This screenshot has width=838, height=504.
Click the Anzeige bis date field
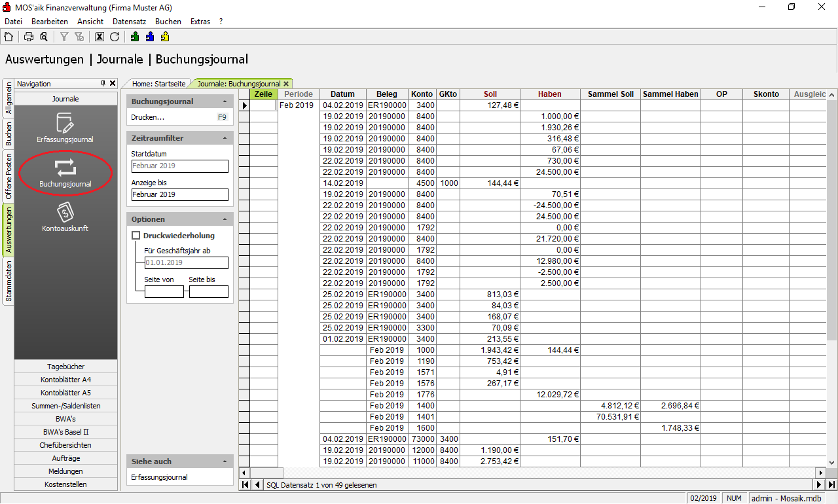pyautogui.click(x=179, y=194)
